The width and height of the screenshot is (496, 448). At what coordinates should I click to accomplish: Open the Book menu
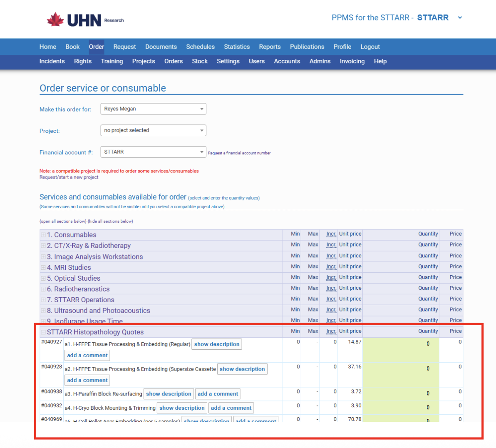(x=72, y=47)
